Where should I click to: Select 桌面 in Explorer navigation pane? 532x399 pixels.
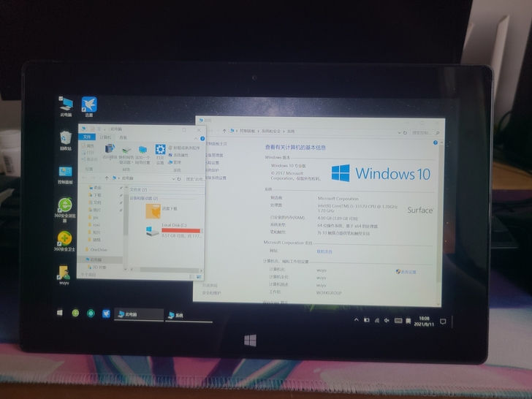[95, 187]
